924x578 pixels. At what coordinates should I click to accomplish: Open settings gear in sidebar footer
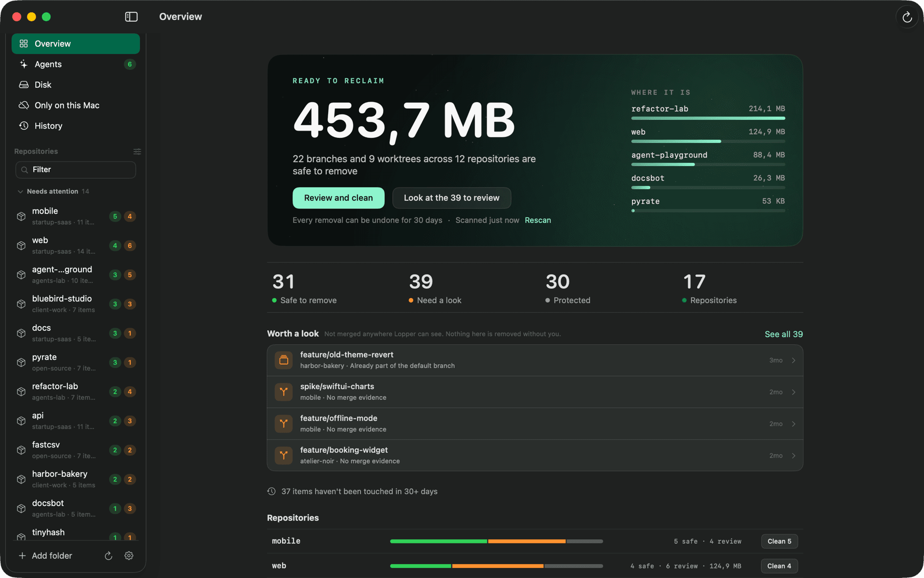coord(129,556)
